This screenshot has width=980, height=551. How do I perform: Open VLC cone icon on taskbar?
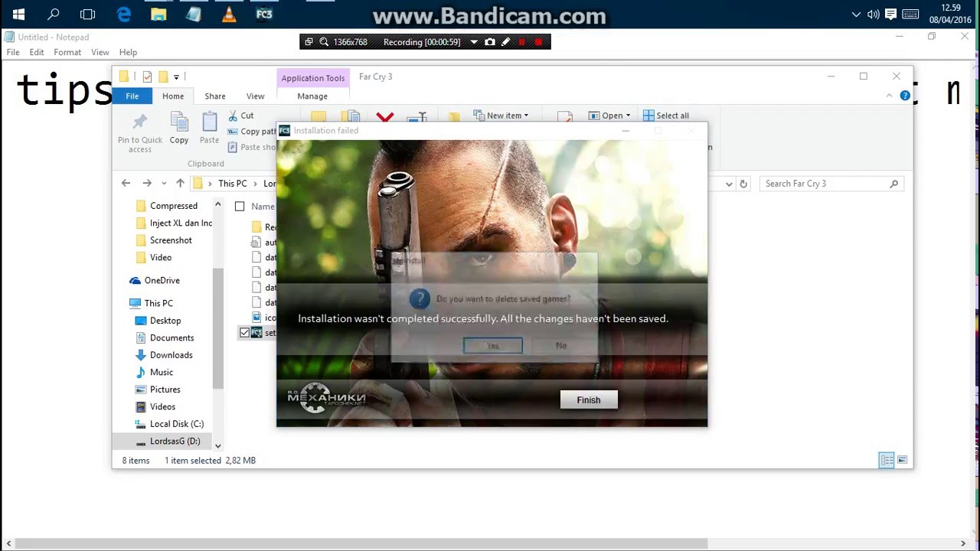tap(229, 14)
